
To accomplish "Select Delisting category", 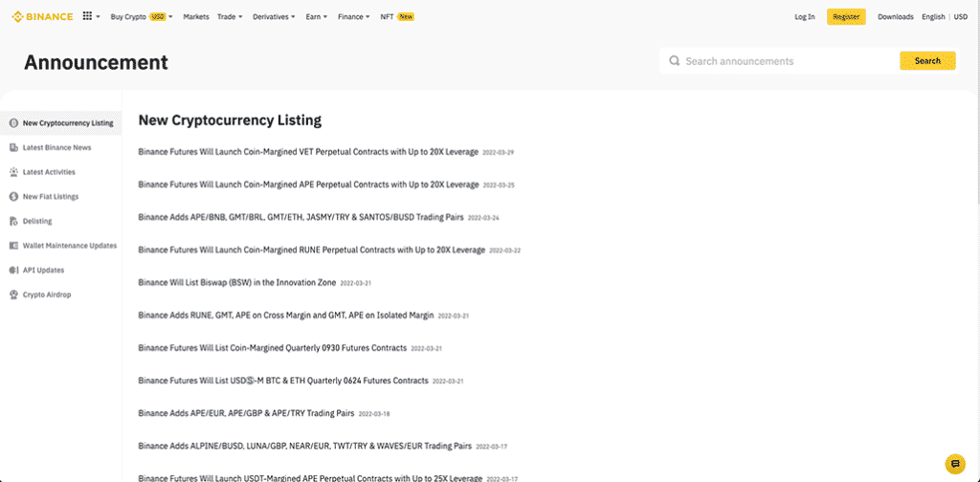I will 60,221.
